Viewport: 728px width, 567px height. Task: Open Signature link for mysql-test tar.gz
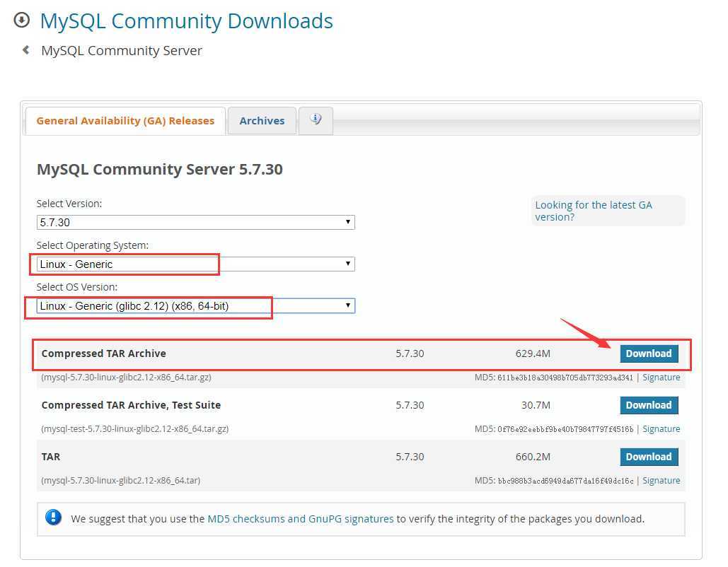(x=661, y=428)
